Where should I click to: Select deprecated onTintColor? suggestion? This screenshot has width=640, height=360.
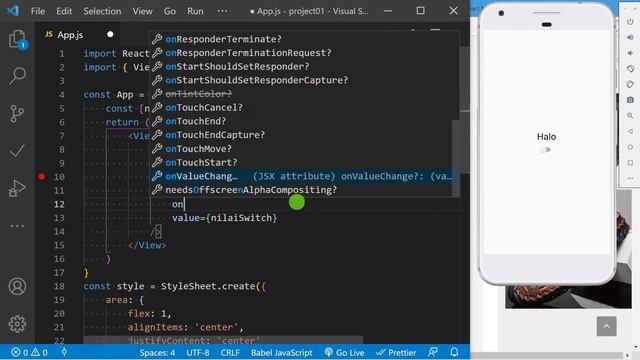point(301,94)
